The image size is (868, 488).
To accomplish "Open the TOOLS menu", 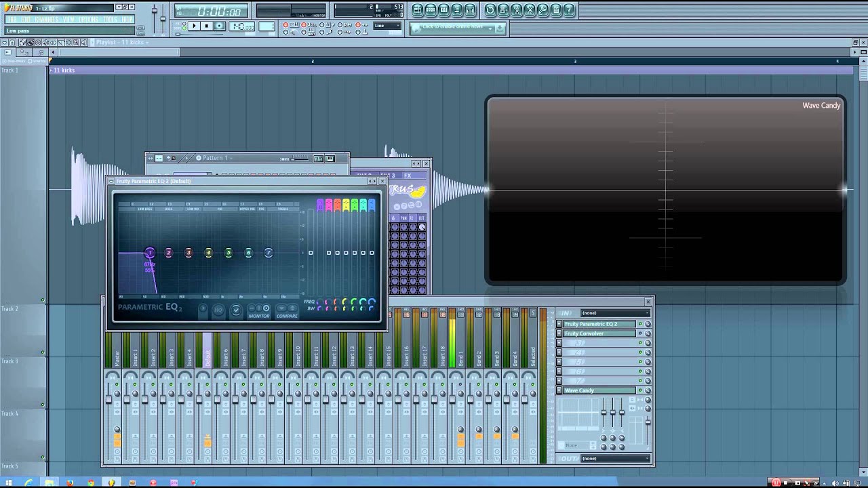I will (x=110, y=20).
